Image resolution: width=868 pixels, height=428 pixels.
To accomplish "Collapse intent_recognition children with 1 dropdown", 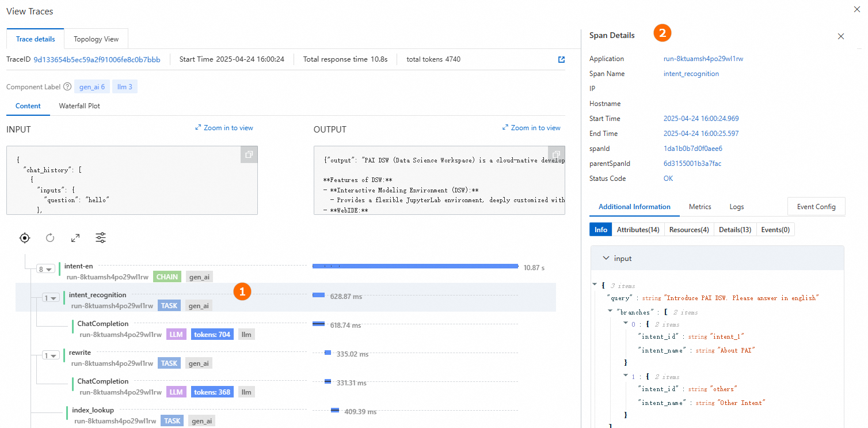I will click(51, 298).
